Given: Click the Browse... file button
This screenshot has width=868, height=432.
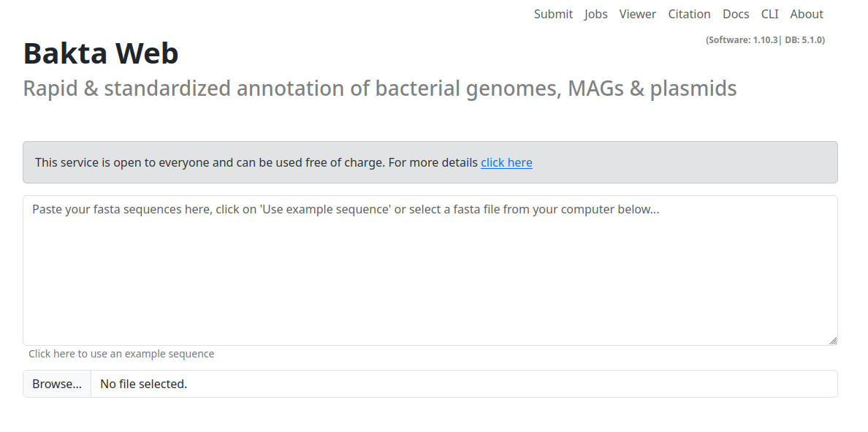Looking at the screenshot, I should coord(57,384).
